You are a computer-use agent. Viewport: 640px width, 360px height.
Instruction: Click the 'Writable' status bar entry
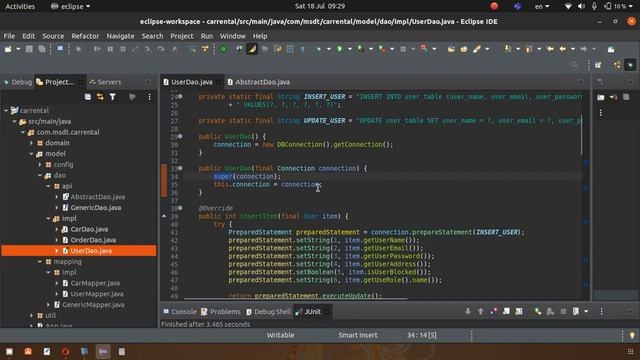[x=280, y=335]
